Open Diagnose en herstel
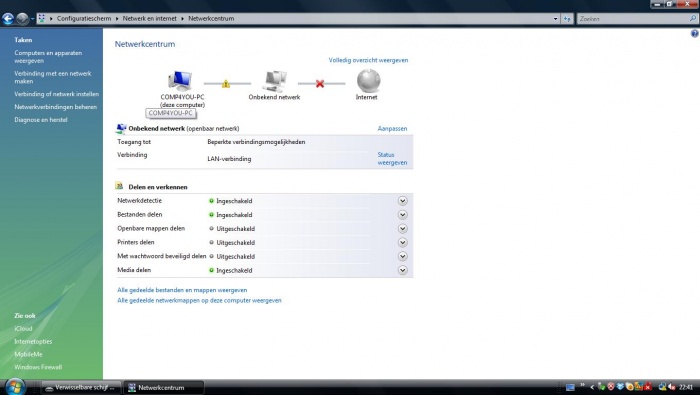This screenshot has width=700, height=395. coord(41,120)
